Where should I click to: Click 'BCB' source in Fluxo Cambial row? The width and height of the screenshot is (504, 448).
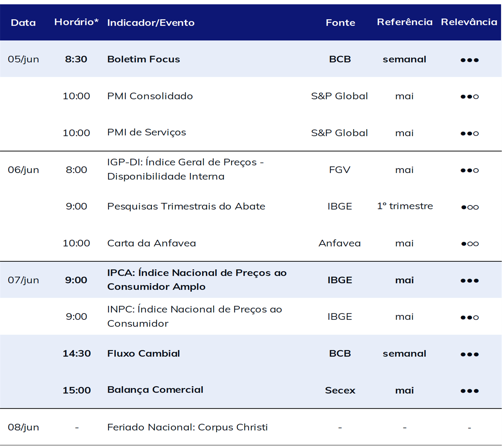(x=340, y=353)
